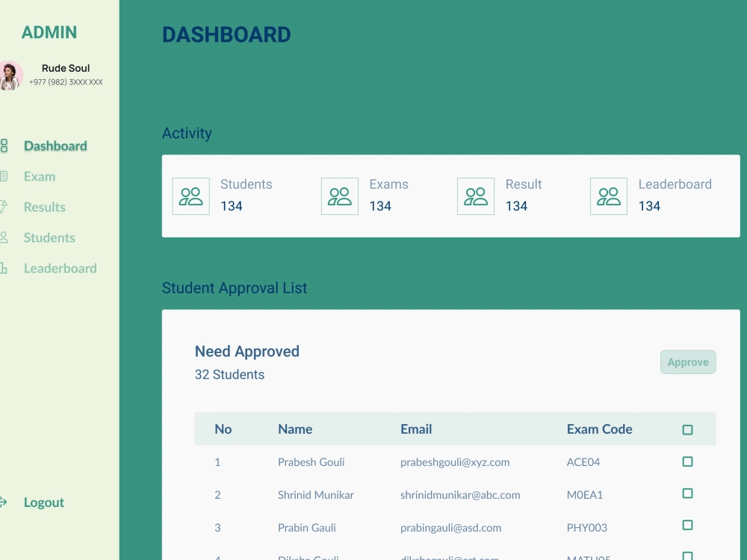Click the Students activity label

[x=247, y=184]
